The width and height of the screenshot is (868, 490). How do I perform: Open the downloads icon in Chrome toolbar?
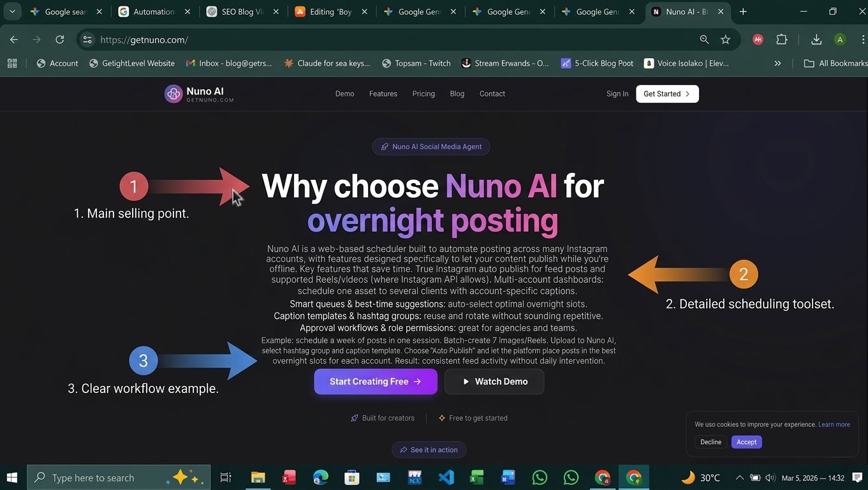point(816,40)
